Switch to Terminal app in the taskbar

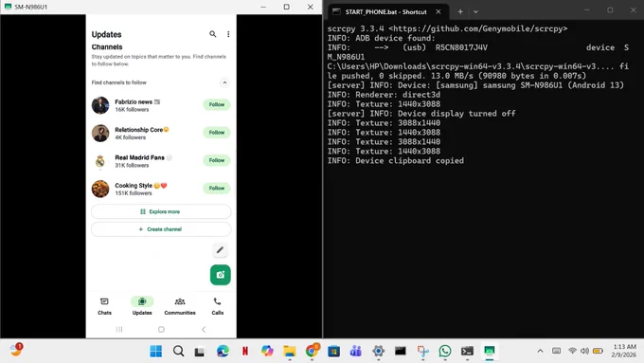467,351
